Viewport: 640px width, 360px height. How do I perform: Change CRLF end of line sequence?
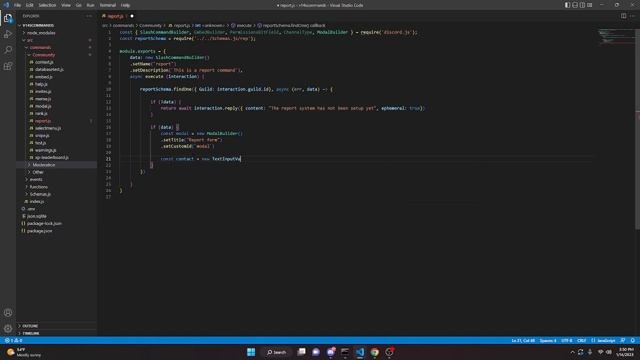[x=582, y=340]
